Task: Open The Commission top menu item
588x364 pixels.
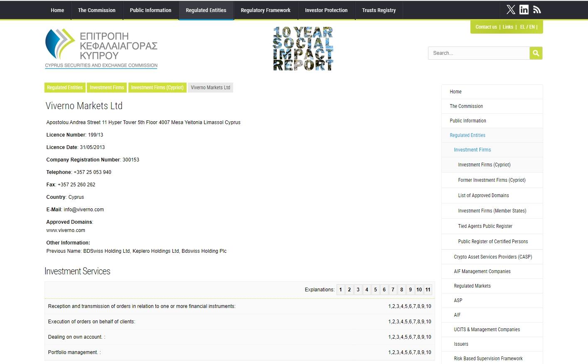Action: 97,10
